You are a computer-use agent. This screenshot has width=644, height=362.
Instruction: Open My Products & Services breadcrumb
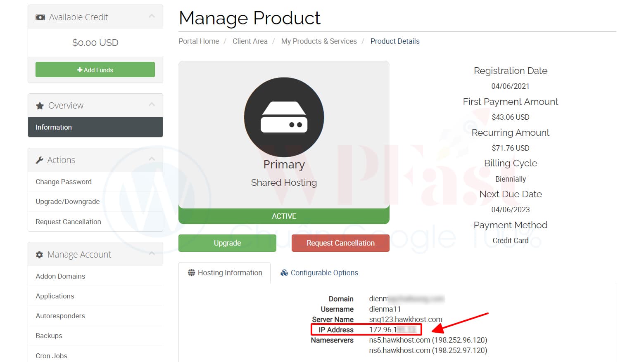coord(319,41)
